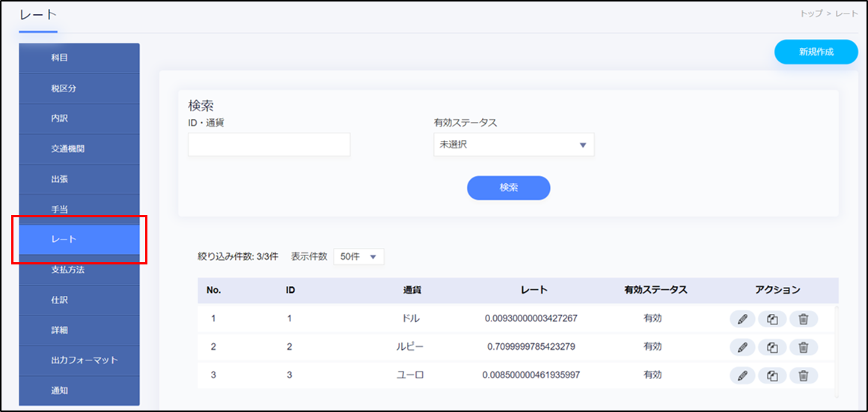Image resolution: width=868 pixels, height=412 pixels.
Task: Duplicate the ルピー rate row
Action: pos(773,348)
